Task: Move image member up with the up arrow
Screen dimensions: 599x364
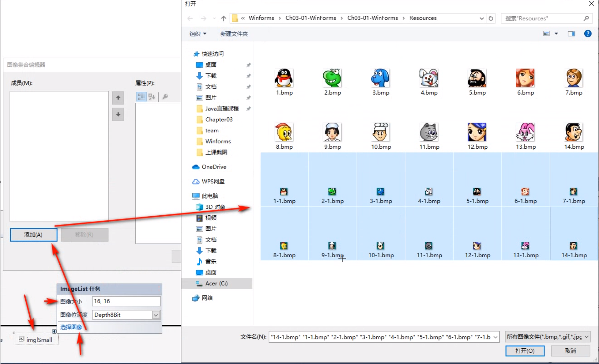Action: point(118,98)
